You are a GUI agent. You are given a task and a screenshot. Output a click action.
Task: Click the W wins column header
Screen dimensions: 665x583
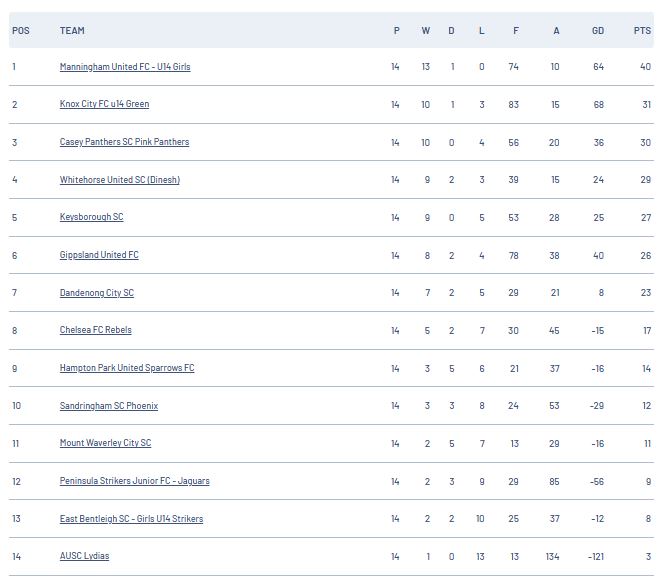pyautogui.click(x=426, y=31)
